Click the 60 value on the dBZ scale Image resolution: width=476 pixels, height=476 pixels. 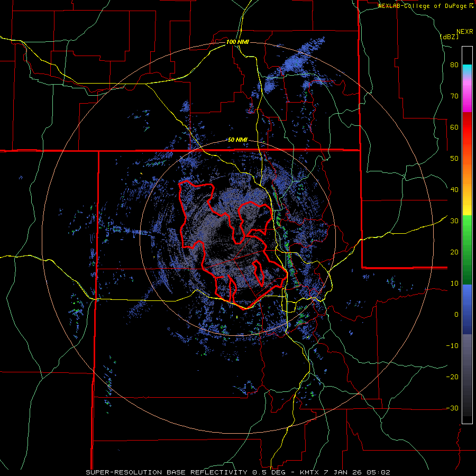point(454,127)
